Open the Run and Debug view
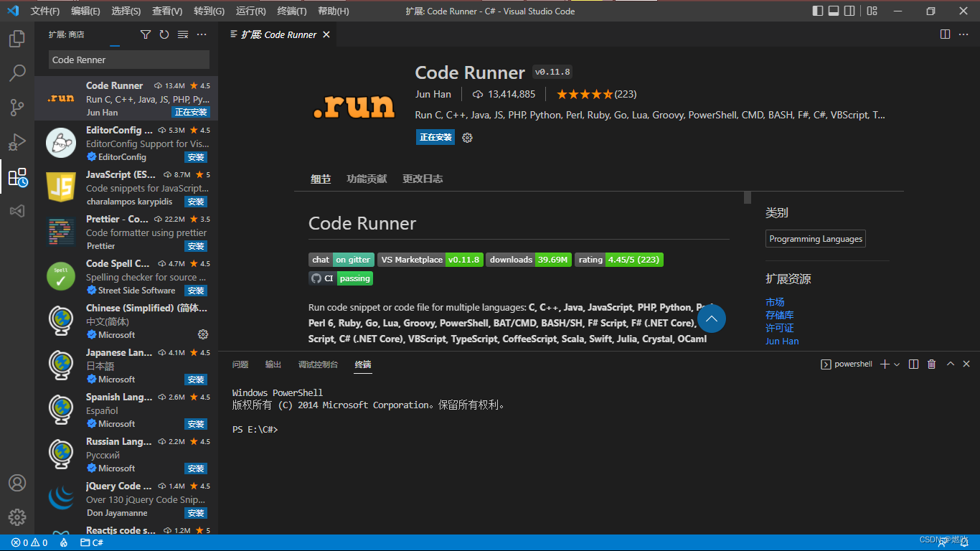Screen dimensions: 980x551 [x=17, y=142]
